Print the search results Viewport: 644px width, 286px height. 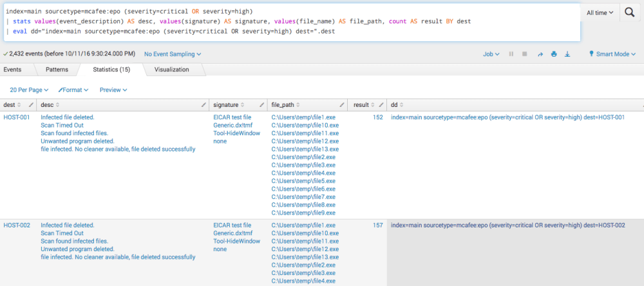coord(553,54)
